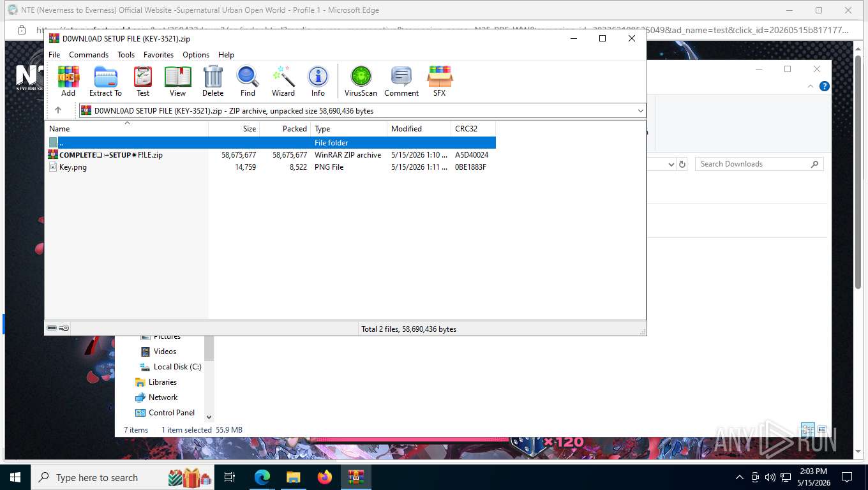Image resolution: width=868 pixels, height=490 pixels.
Task: Click the PNG File type cell
Action: click(329, 167)
